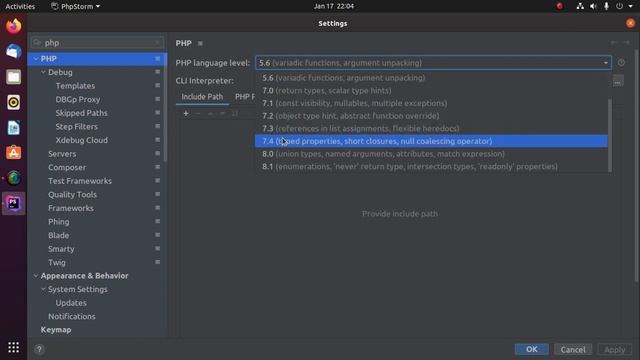
Task: Click the dropdown list scrollbar
Action: pos(610,135)
